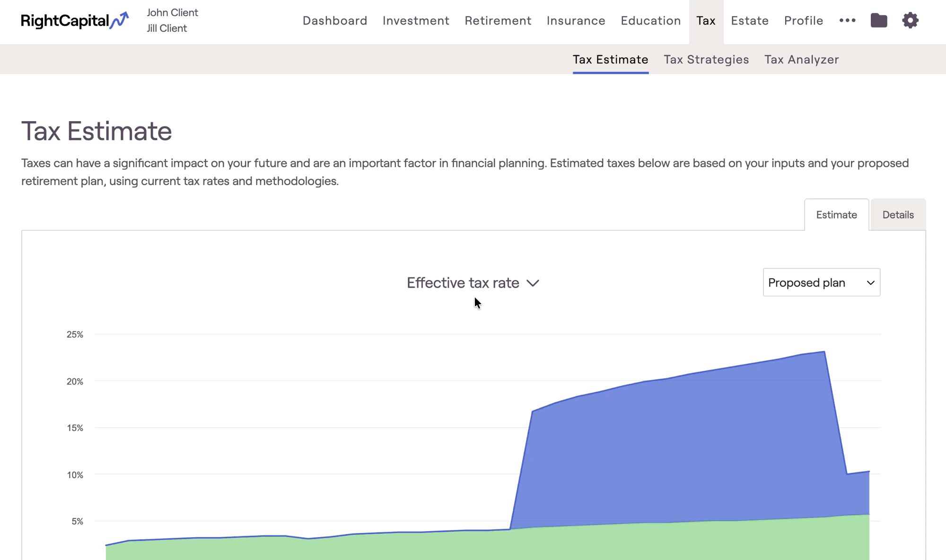946x560 pixels.
Task: Open the Dashboard menu item
Action: 335,21
